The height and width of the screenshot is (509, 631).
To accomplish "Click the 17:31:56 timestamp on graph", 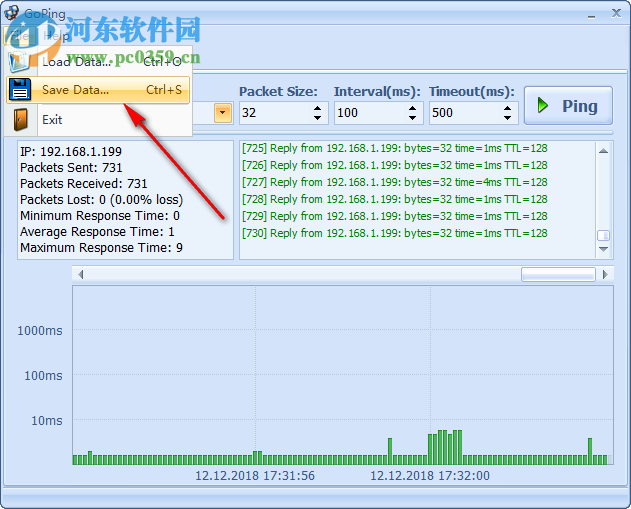I will pyautogui.click(x=255, y=476).
